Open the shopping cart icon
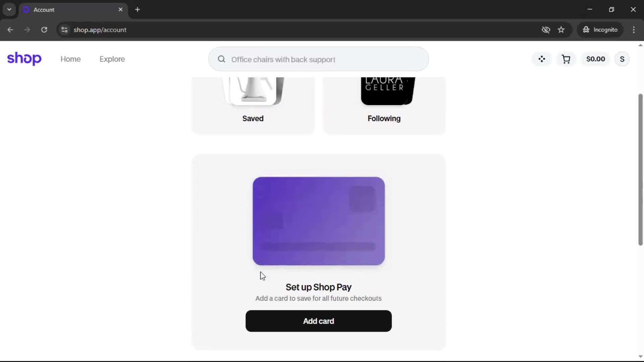Screen dimensions: 644x362 tap(566, 59)
